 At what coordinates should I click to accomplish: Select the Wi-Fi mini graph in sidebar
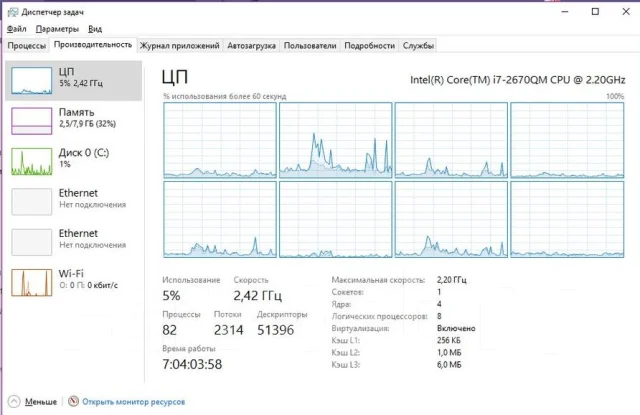coord(32,282)
